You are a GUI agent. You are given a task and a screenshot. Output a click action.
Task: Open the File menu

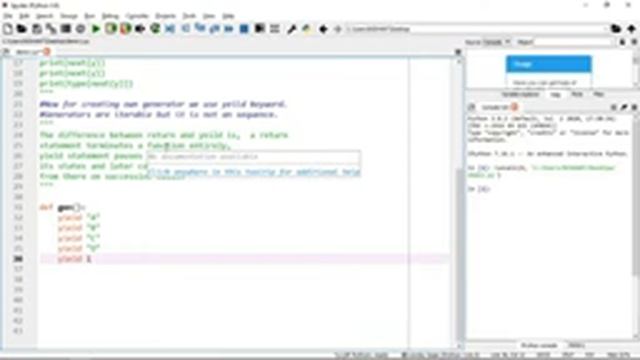[x=8, y=16]
